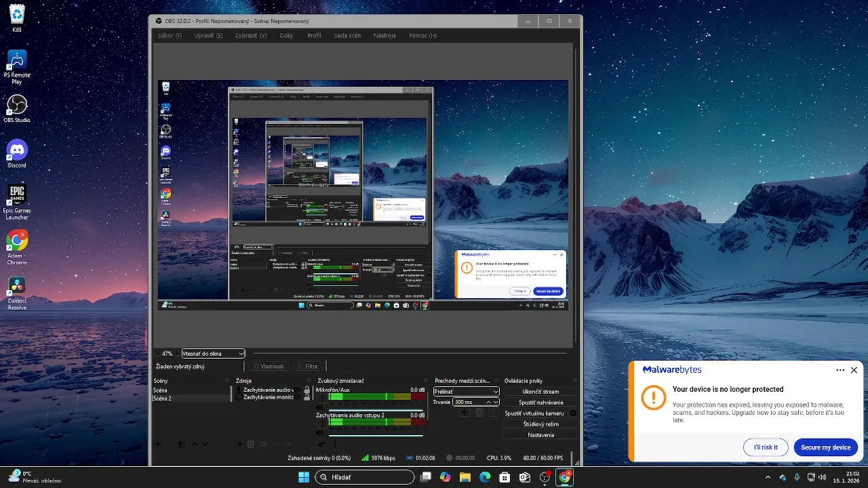868x488 pixels.
Task: Open advanced audio properties gear icon
Action: click(321, 444)
